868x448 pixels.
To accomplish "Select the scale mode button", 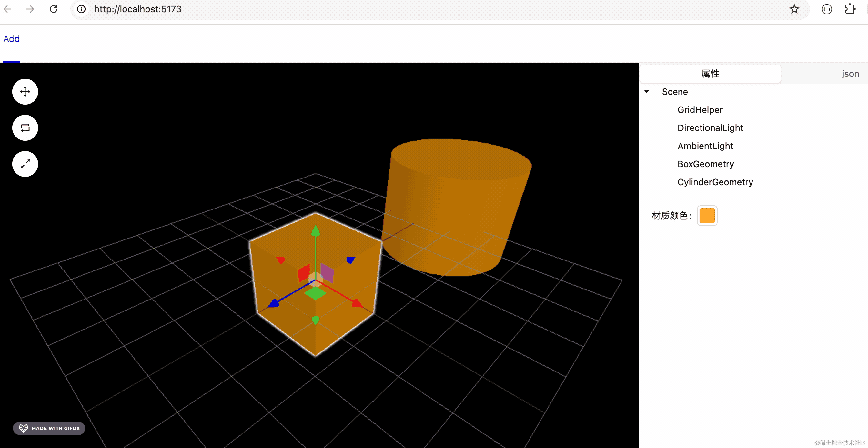I will (x=25, y=164).
